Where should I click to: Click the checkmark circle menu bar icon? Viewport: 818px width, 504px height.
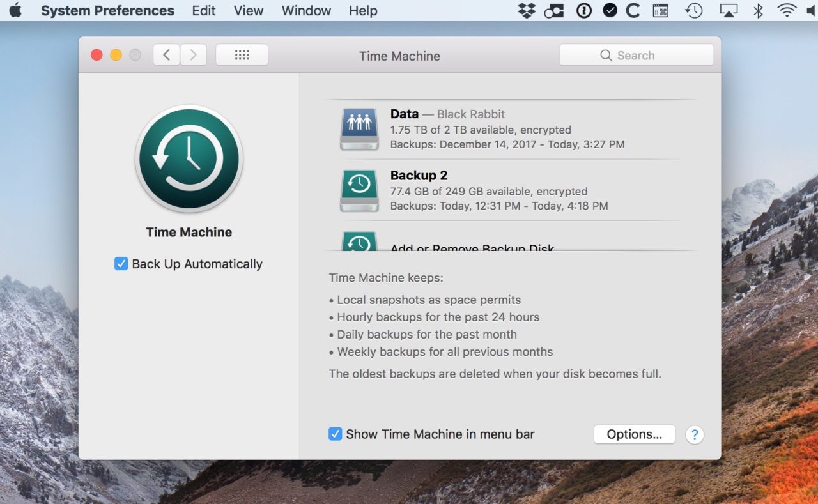(610, 10)
